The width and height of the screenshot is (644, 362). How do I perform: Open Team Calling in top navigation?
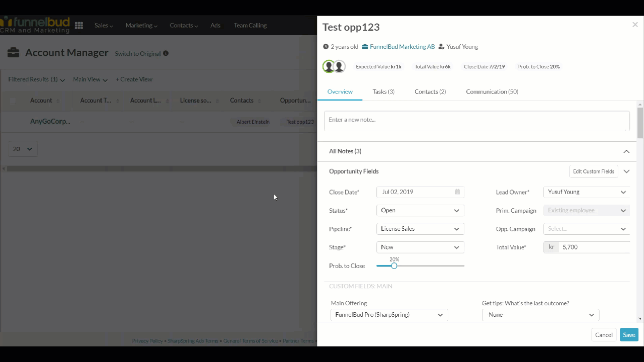pos(250,25)
